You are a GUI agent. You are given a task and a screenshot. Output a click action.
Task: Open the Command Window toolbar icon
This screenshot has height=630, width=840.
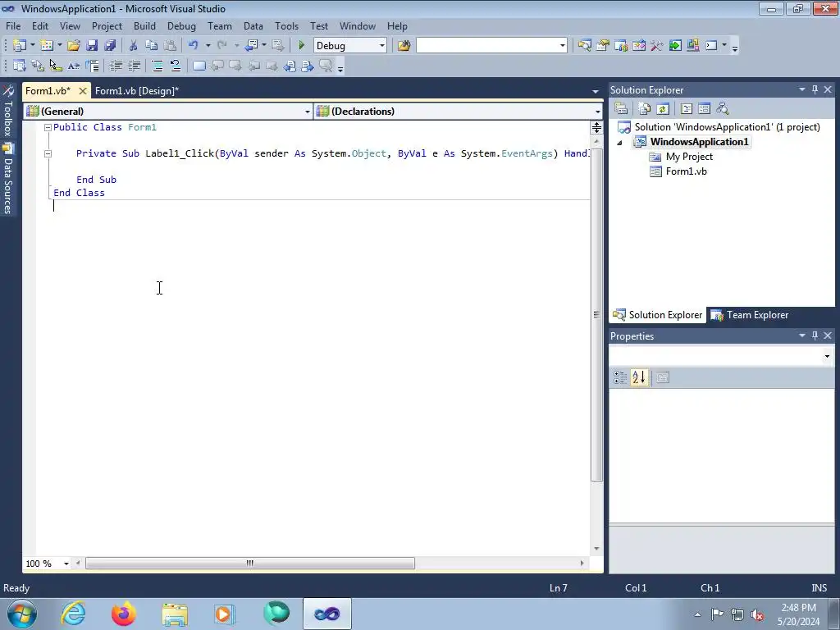(711, 46)
